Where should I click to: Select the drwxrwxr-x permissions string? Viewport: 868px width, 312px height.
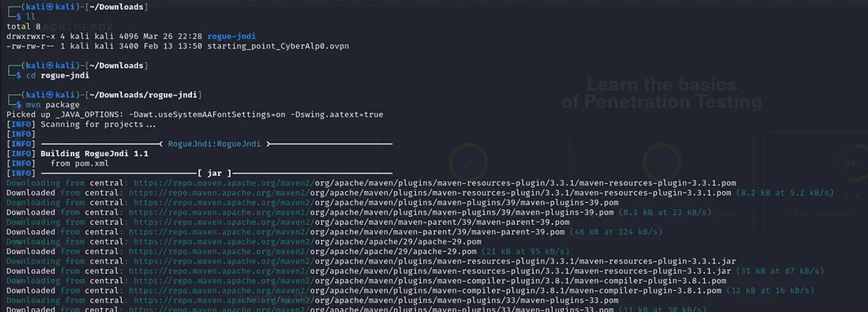(x=31, y=36)
